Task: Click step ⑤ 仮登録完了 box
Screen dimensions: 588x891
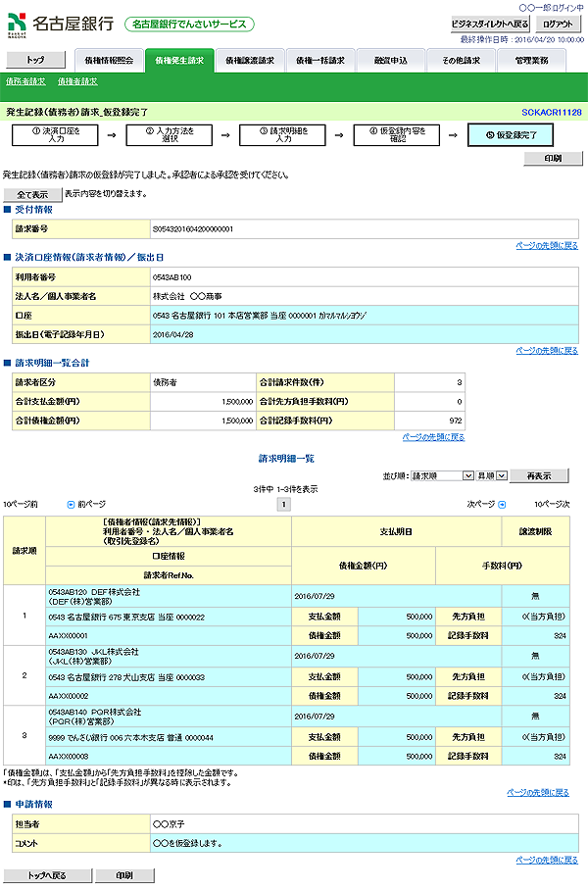Action: pos(511,135)
